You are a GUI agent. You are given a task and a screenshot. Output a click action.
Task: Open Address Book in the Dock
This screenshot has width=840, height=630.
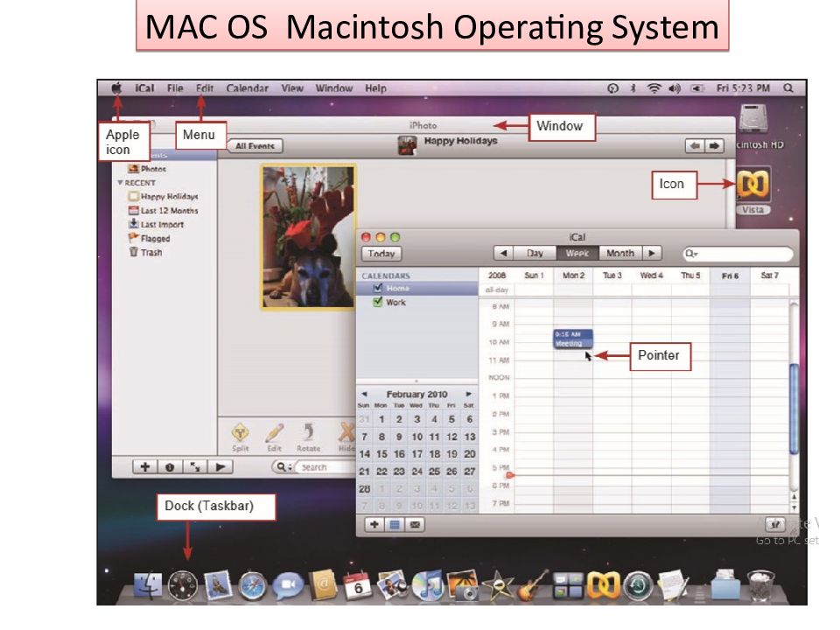(x=323, y=585)
